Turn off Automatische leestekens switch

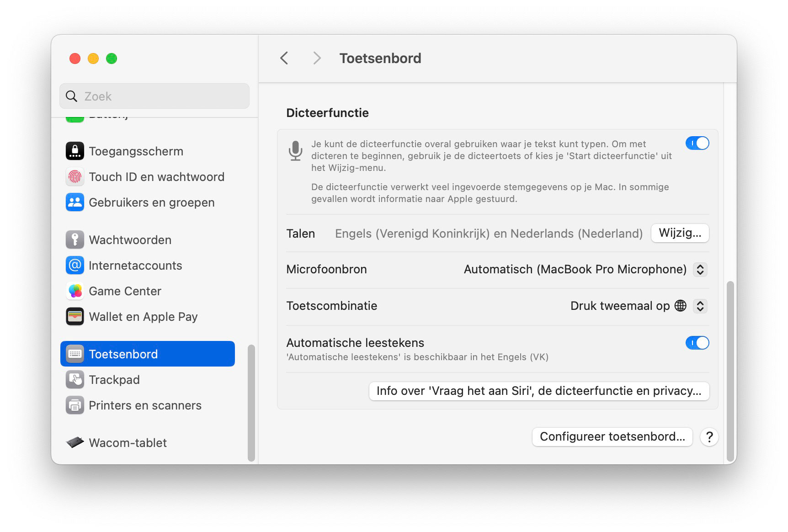click(x=697, y=343)
